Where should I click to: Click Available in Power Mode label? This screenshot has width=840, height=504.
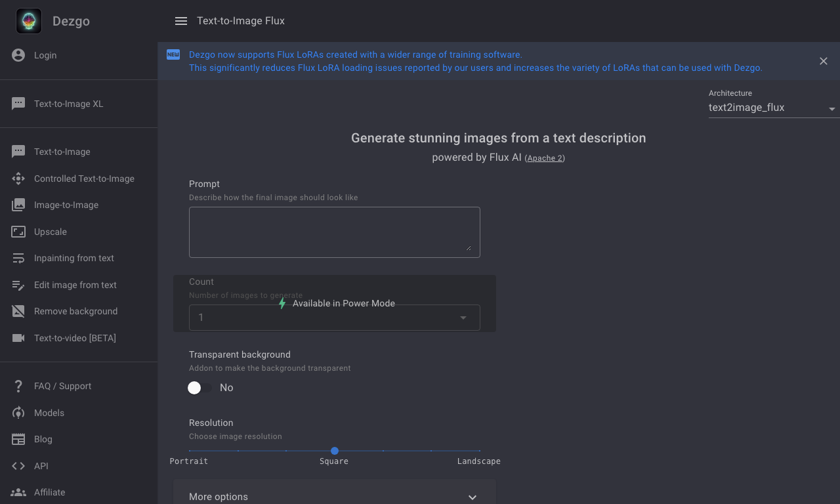coord(344,303)
